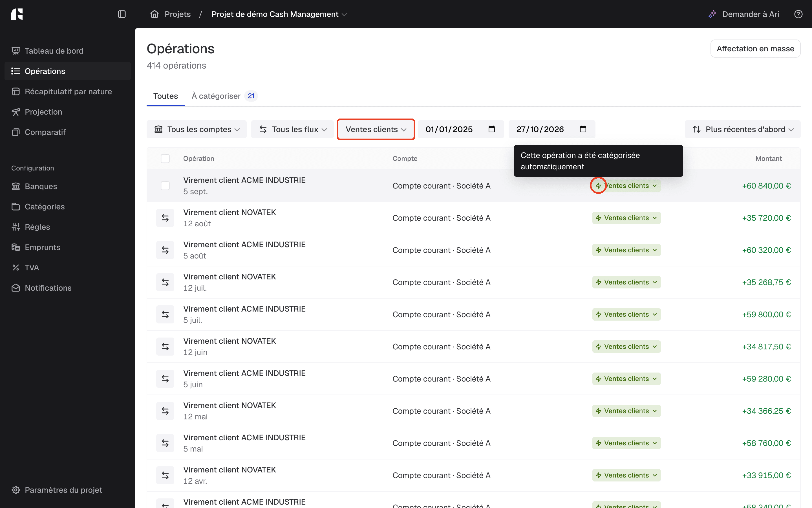
Task: Click the sparkle icon next to Demander à Ari
Action: [x=712, y=14]
